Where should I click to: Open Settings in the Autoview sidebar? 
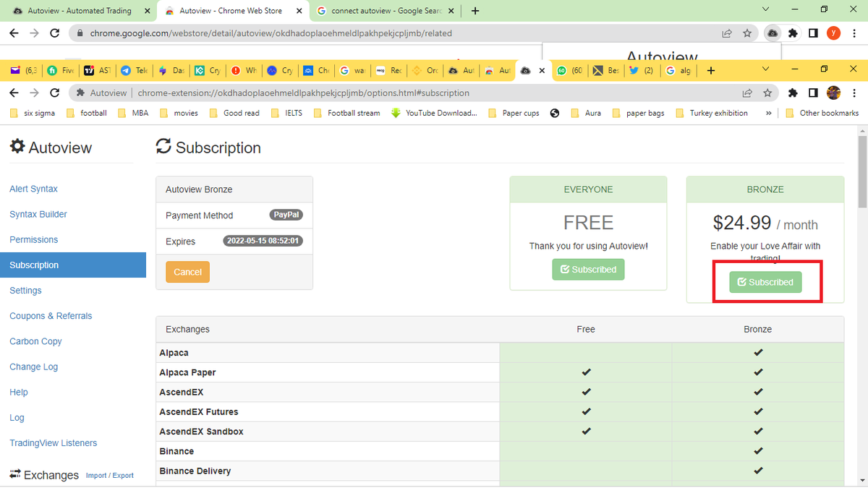coord(25,291)
